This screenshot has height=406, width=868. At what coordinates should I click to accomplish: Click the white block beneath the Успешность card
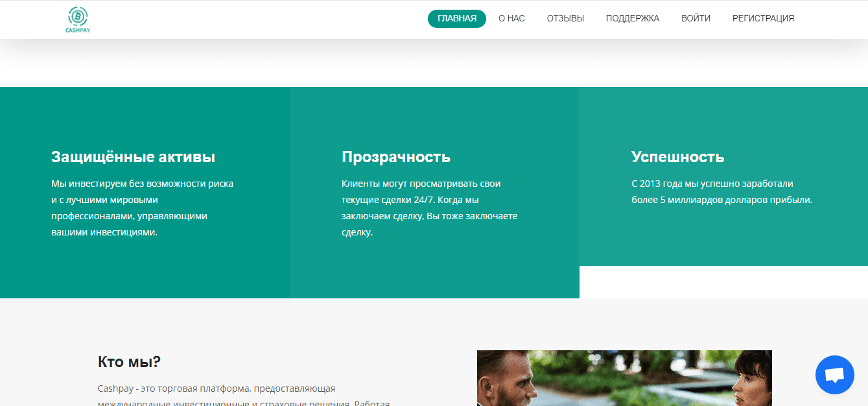coord(723,282)
